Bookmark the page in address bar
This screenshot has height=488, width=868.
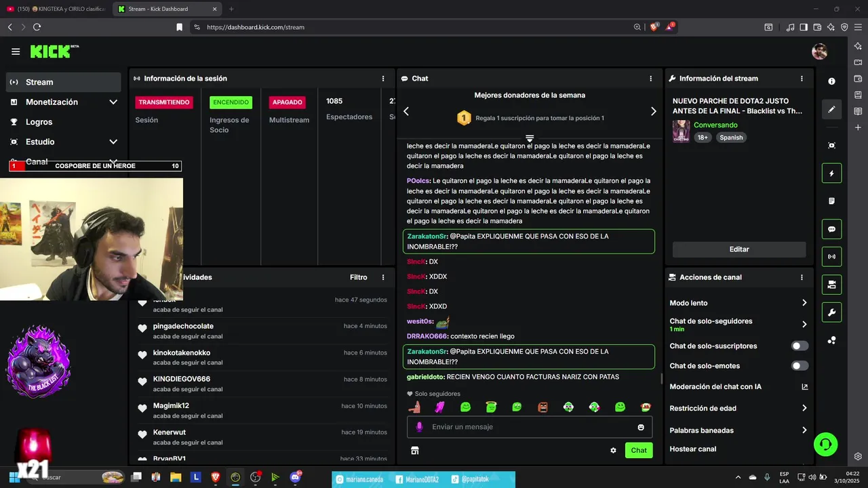[x=179, y=27]
